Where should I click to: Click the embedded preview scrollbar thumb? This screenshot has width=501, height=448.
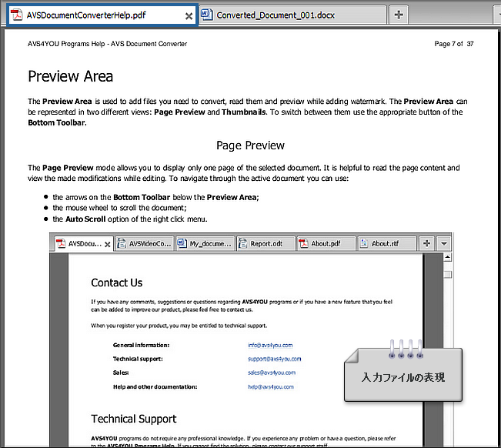pyautogui.click(x=448, y=275)
